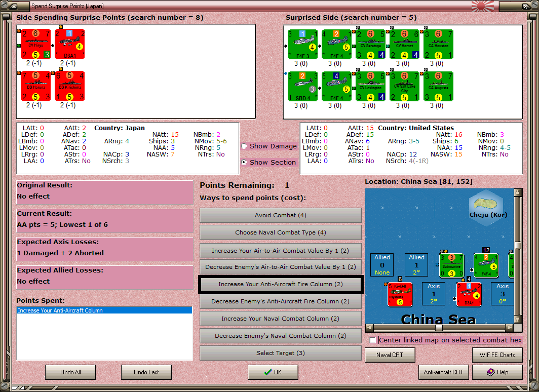This screenshot has height=392, width=539.
Task: Click Avoid Combat (4) option
Action: (281, 215)
